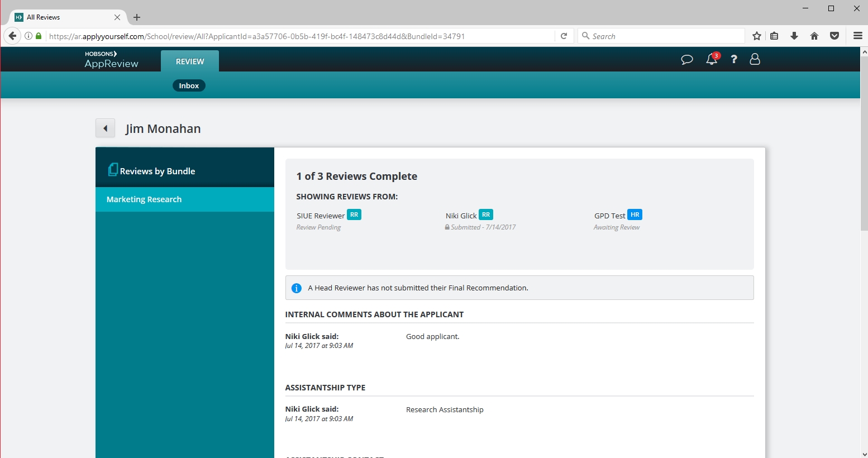Click the help question mark icon
The height and width of the screenshot is (458, 868).
click(x=734, y=59)
